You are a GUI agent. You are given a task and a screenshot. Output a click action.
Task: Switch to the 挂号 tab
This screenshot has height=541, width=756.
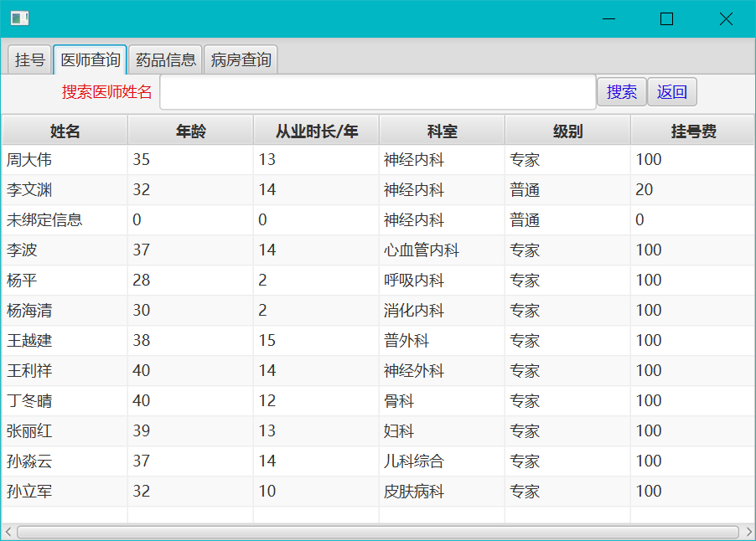(29, 59)
